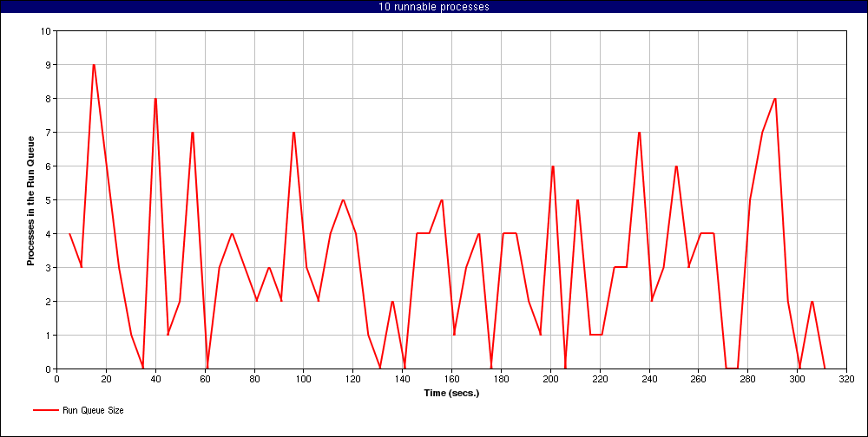The height and width of the screenshot is (437, 868).
Task: Click the y-axis tick label 3
Action: [48, 268]
